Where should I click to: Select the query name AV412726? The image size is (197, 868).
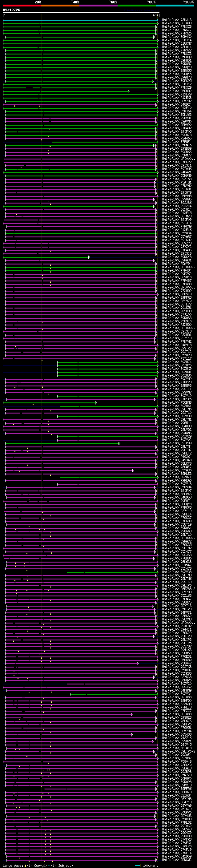tap(11, 10)
